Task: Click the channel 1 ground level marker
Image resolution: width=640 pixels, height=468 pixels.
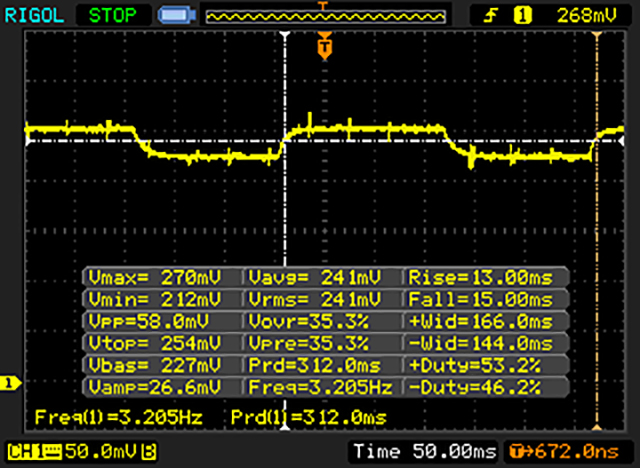Action: click(x=11, y=383)
